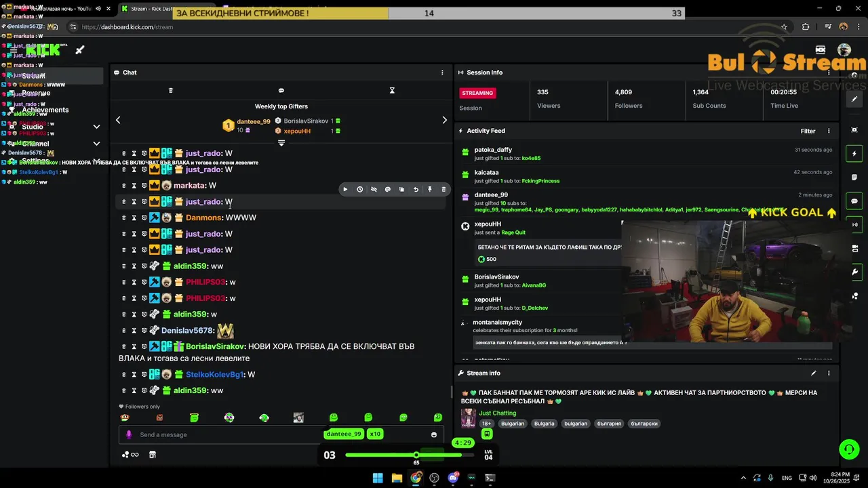Click the level progress bar slider handle
868x488 pixels.
tap(416, 455)
